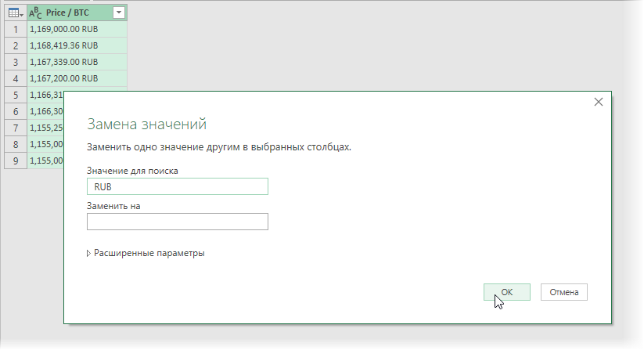This screenshot has width=644, height=350.
Task: Select row number 6 header
Action: [16, 111]
